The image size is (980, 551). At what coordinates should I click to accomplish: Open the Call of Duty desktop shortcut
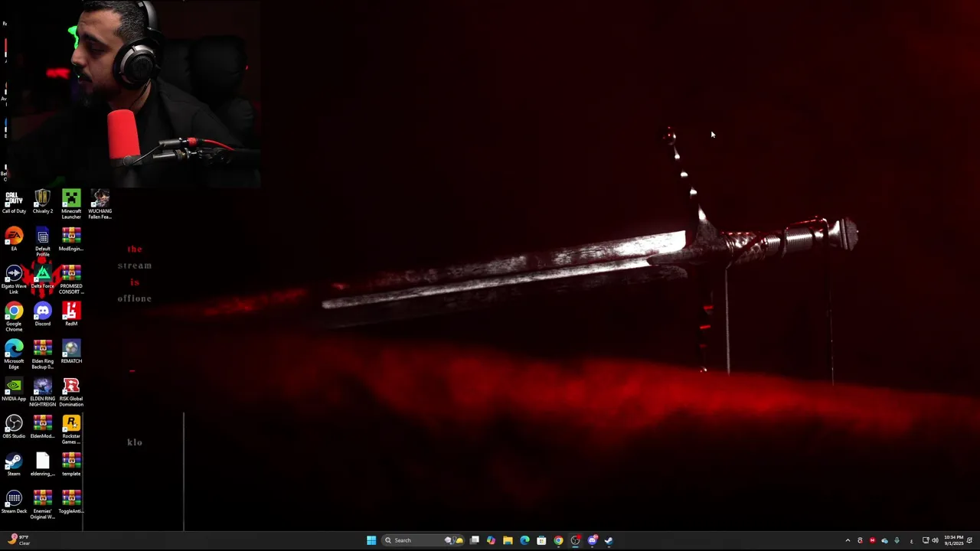pos(14,202)
